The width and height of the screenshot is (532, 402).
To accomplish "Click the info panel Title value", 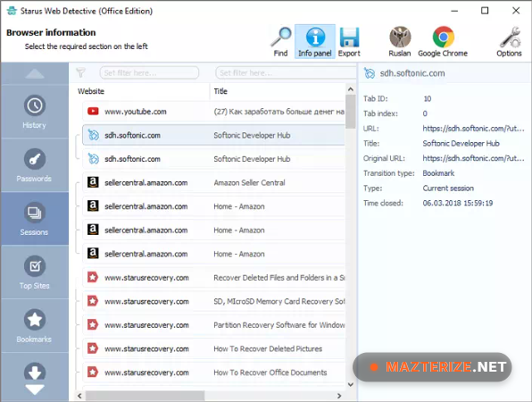I will pos(461,143).
